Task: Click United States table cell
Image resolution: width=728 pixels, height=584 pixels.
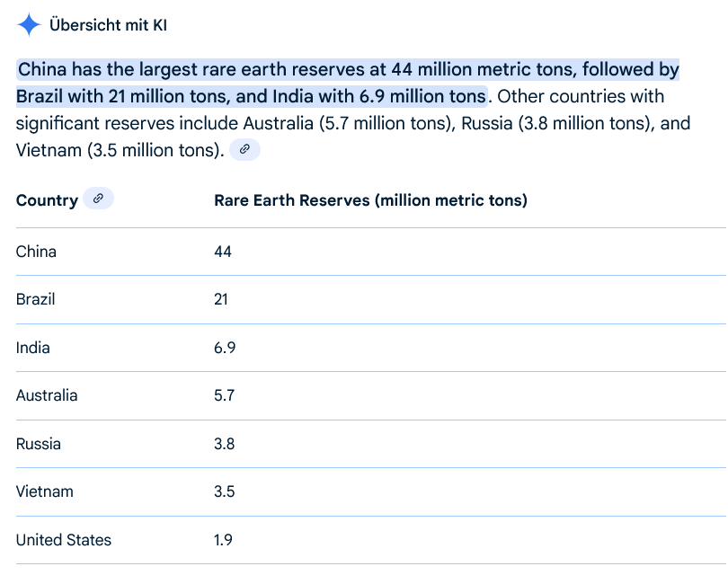Action: click(x=64, y=540)
